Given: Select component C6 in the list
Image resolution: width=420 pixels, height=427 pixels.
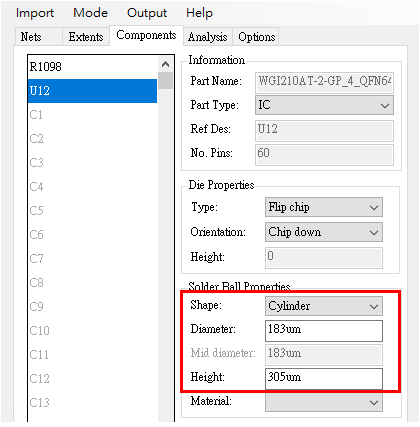Looking at the screenshot, I should coord(93,235).
